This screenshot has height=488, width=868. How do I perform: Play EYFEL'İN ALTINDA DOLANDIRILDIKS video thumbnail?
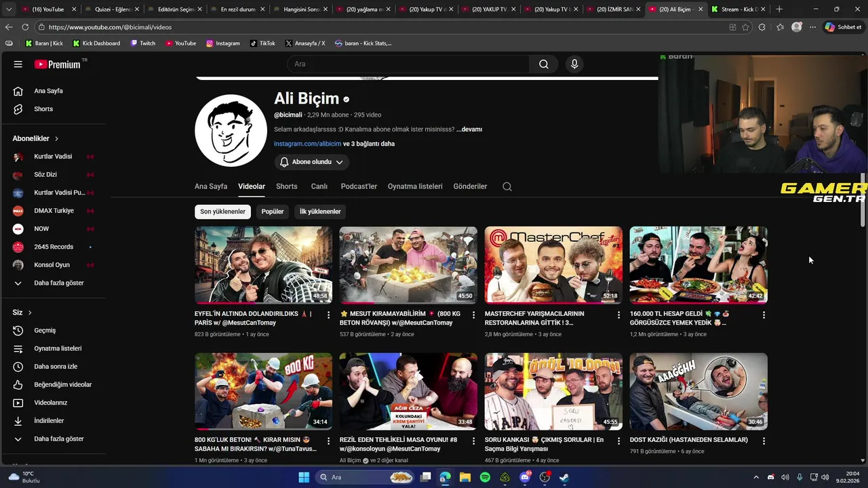[x=263, y=265]
